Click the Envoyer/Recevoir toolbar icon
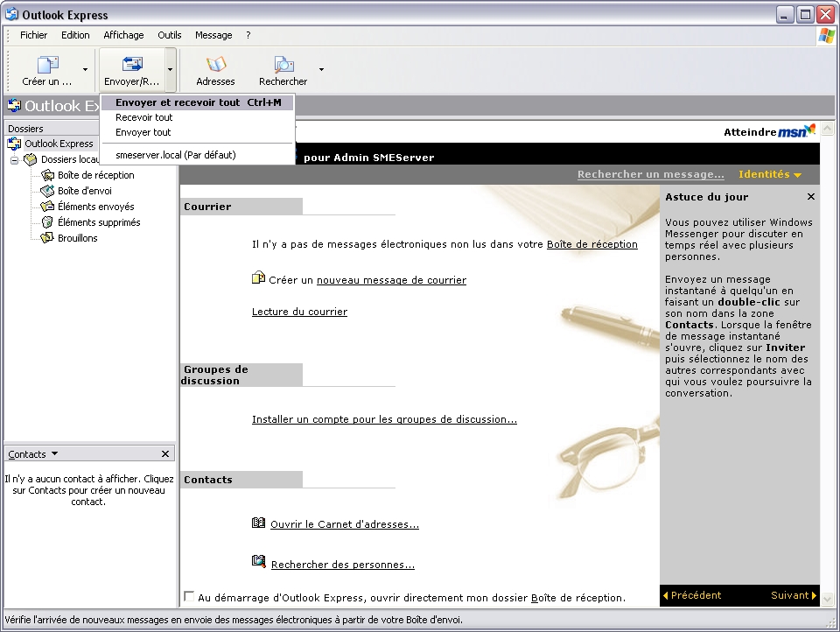Screen dimensions: 840x632 point(132,64)
